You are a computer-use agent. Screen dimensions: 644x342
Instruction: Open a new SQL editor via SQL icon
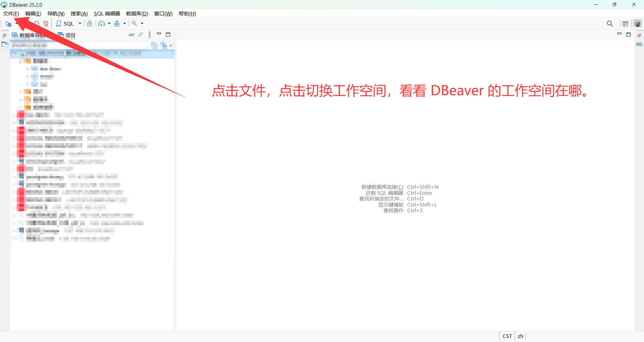pos(59,23)
